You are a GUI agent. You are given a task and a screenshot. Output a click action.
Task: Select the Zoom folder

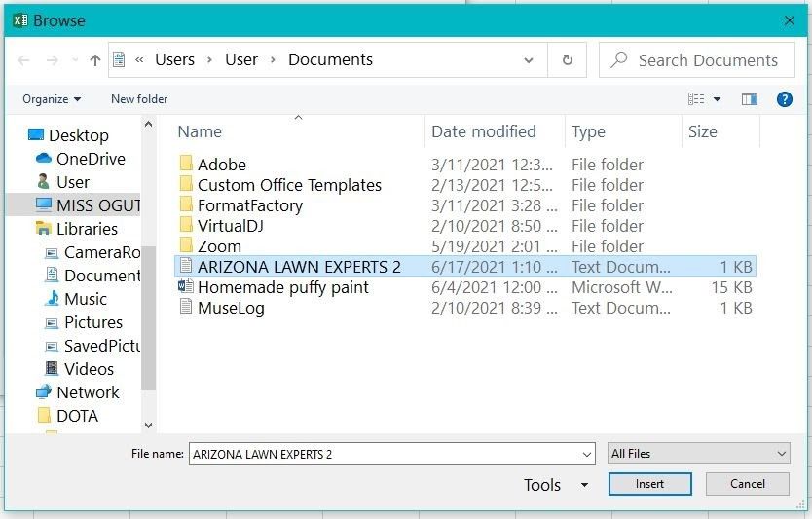click(x=465, y=246)
